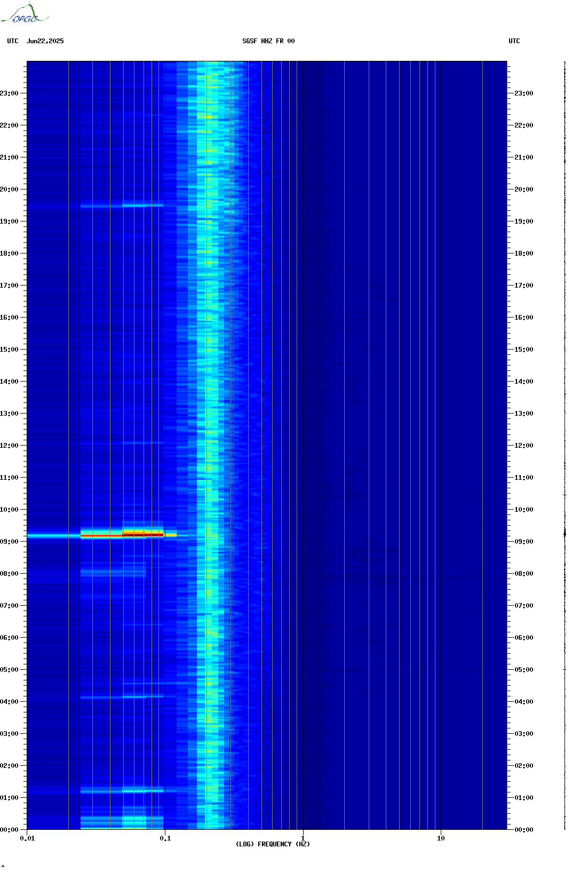Click the 15:00 label on the right axis
The image size is (588, 872).
[x=524, y=350]
